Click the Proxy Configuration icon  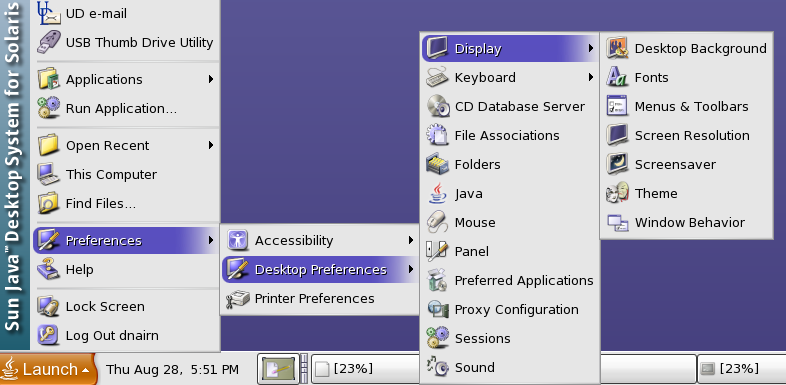(438, 310)
